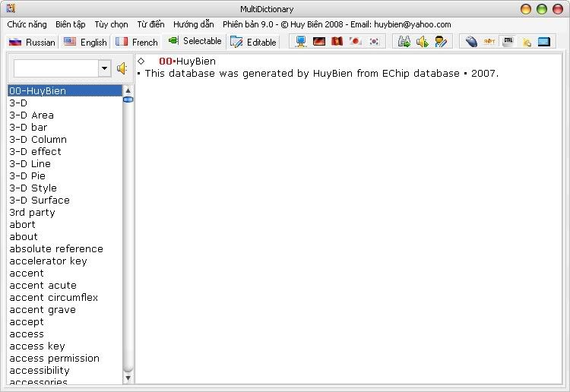Image resolution: width=570 pixels, height=392 pixels.
Task: Switch to the Russian dictionary
Action: [x=32, y=42]
